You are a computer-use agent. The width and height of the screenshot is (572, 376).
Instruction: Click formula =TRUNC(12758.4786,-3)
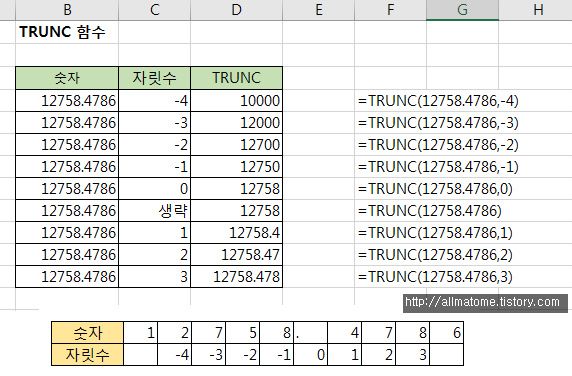click(438, 123)
